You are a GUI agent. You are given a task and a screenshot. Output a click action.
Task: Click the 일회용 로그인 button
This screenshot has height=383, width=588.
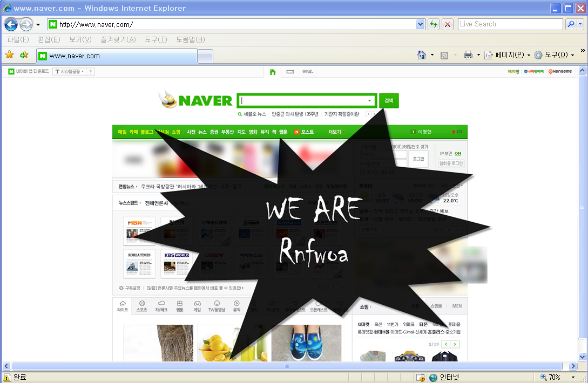click(x=451, y=163)
